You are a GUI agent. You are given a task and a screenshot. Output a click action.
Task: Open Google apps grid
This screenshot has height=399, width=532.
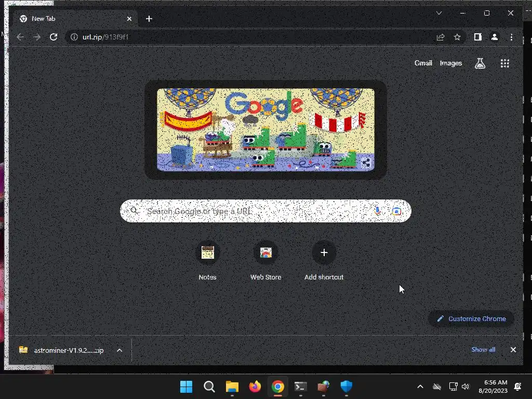click(505, 63)
